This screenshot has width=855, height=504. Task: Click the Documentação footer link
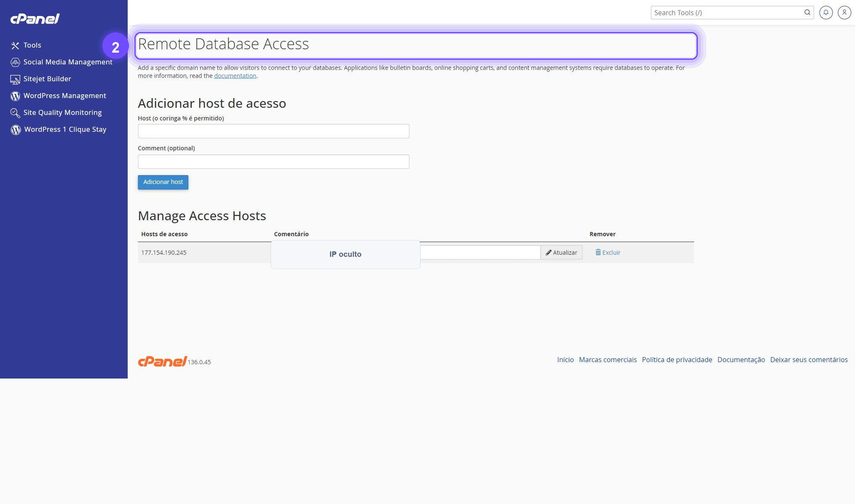741,360
